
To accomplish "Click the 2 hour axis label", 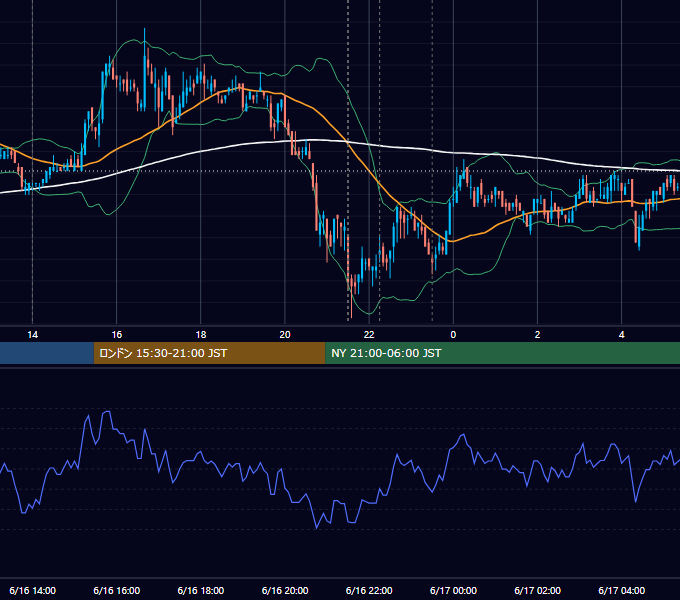I will coord(537,335).
